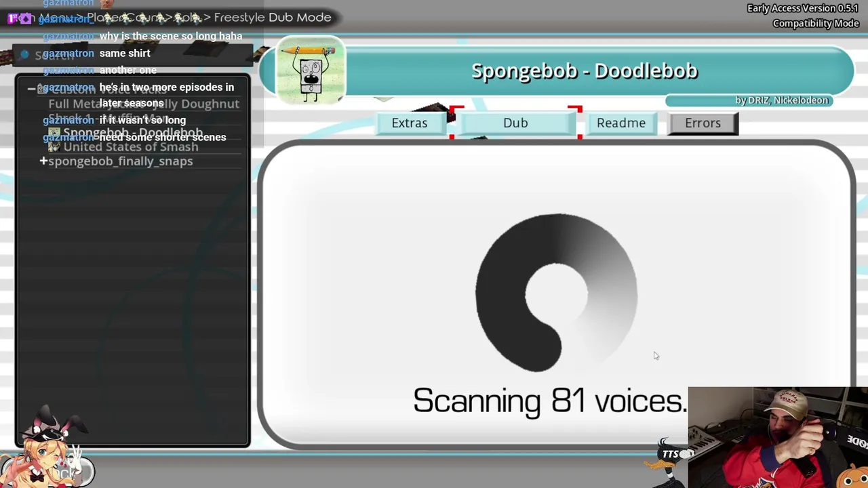Click chat message 'why is the scene so long haha'
Screen dimensions: 868x488
[171, 36]
